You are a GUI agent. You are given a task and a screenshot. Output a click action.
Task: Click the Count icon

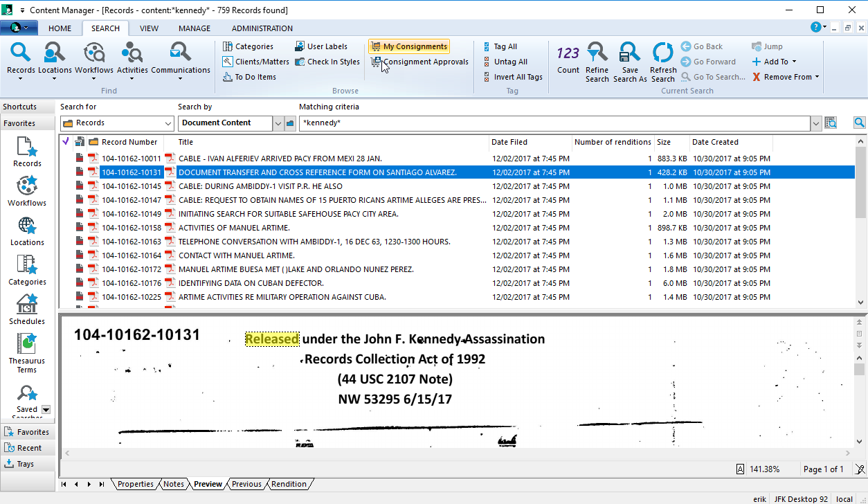coord(568,60)
